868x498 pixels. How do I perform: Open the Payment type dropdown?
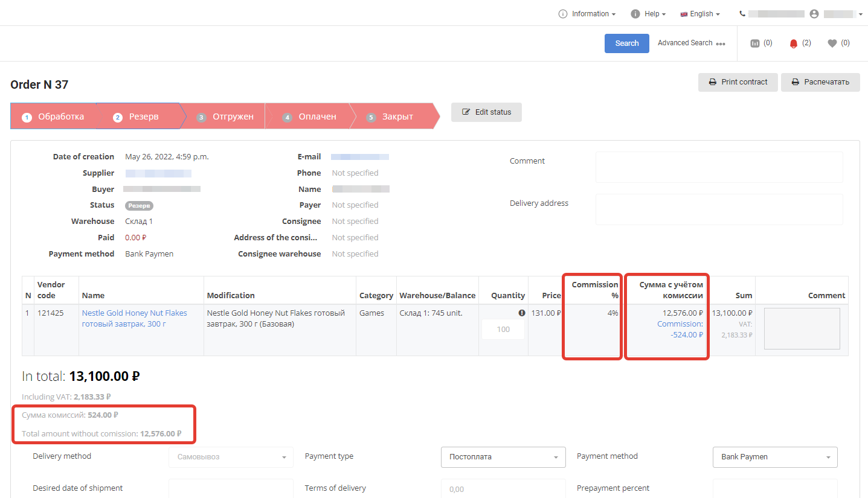click(503, 457)
